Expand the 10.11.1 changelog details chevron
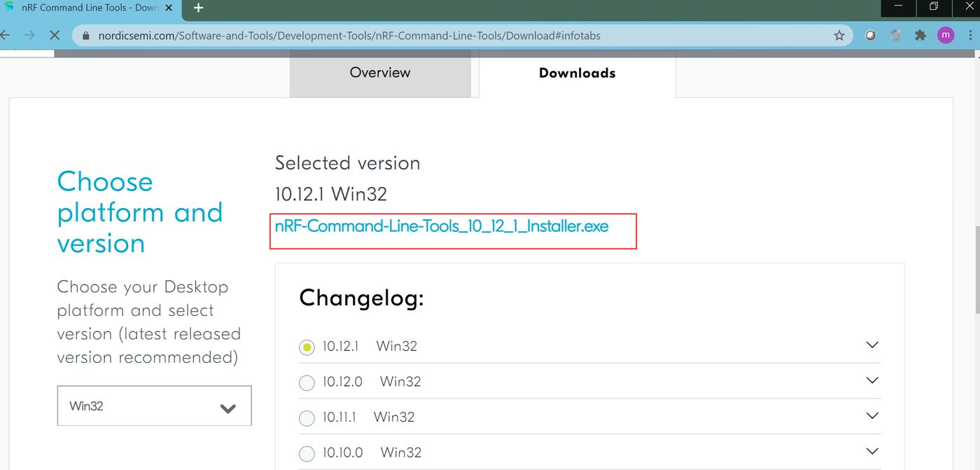 tap(871, 415)
